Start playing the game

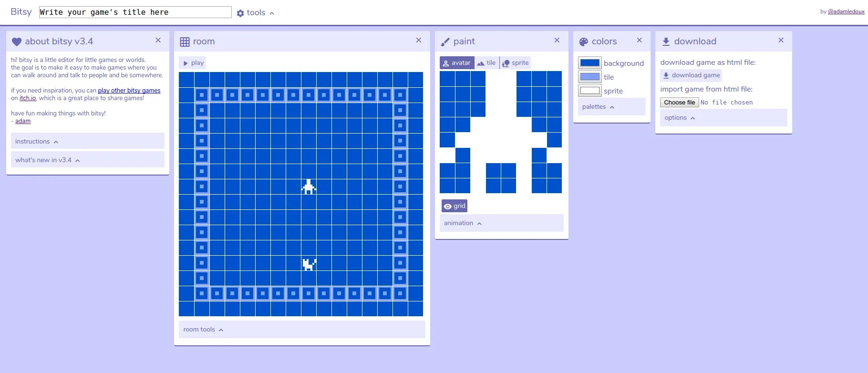coord(192,63)
